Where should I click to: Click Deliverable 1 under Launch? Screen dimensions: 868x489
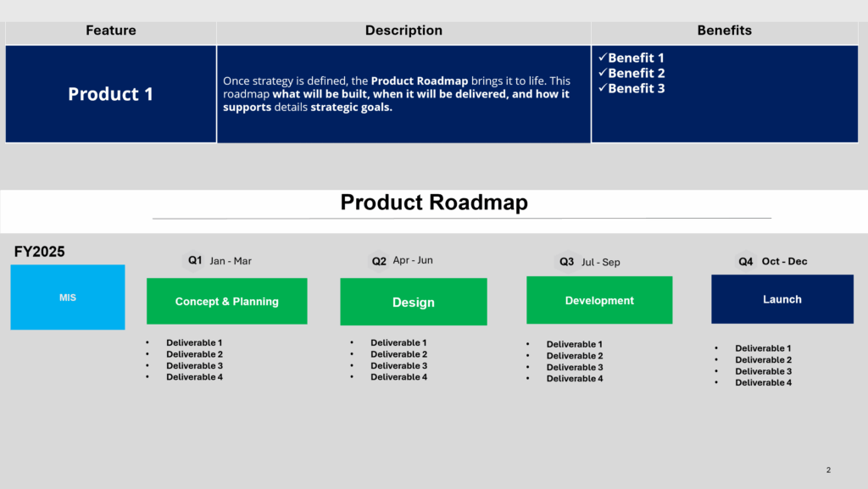[x=763, y=348]
